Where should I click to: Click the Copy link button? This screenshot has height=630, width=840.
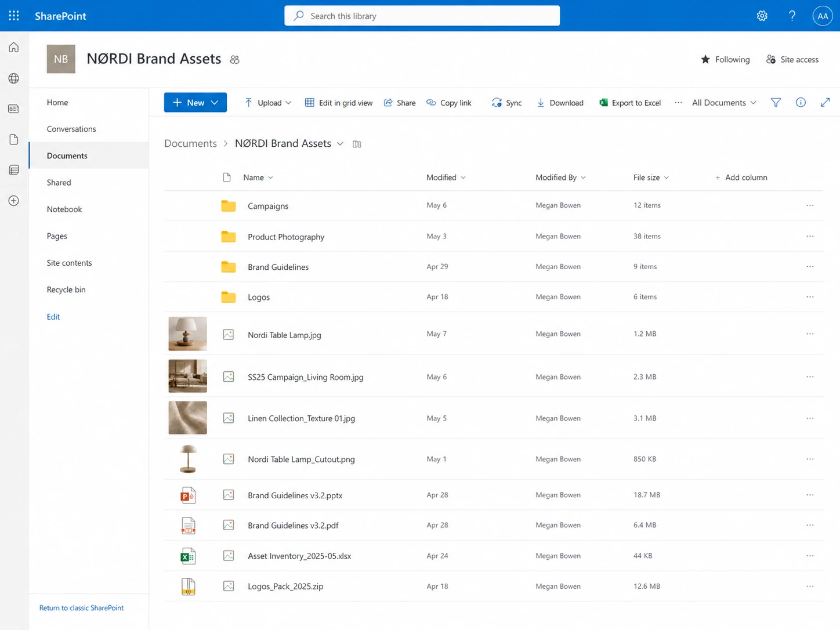pos(449,103)
